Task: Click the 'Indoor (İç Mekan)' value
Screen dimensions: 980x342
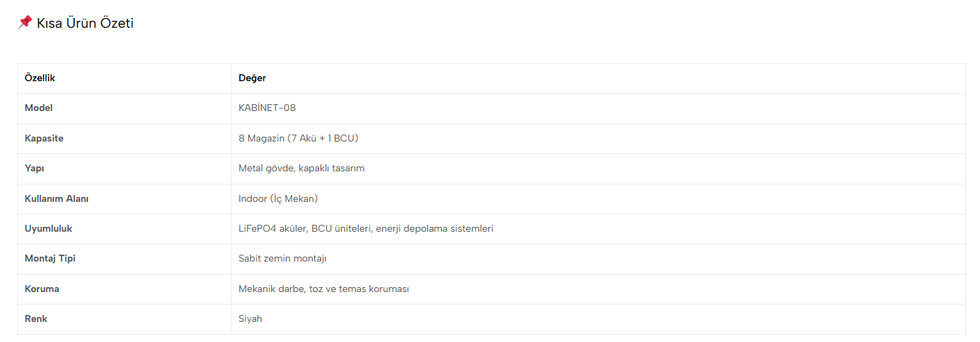Action: 278,198
